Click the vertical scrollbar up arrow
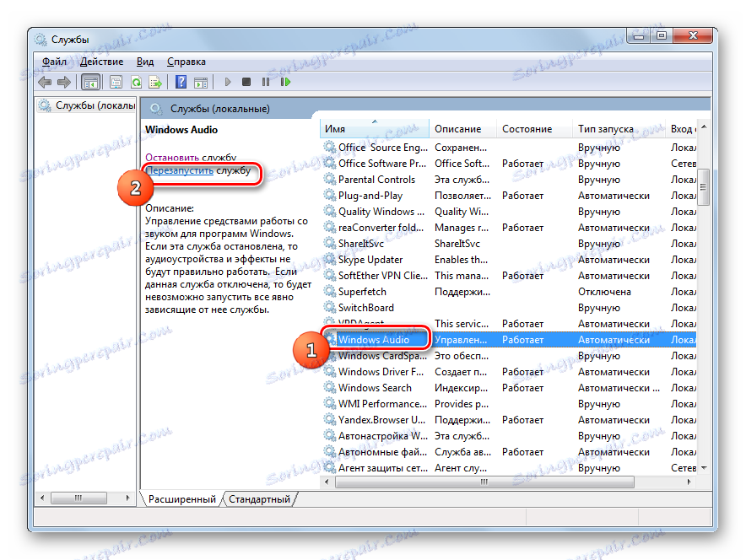 pyautogui.click(x=704, y=127)
